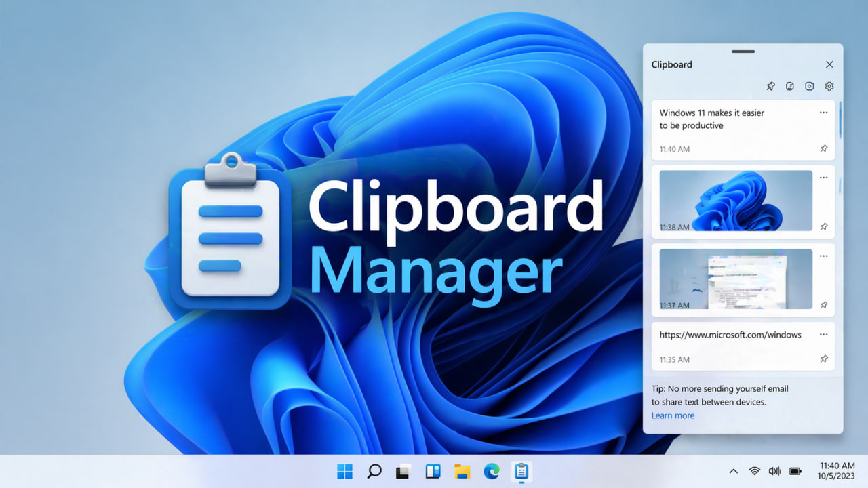The width and height of the screenshot is (868, 488).
Task: Open more options for the URL clipboard entry
Action: 823,334
